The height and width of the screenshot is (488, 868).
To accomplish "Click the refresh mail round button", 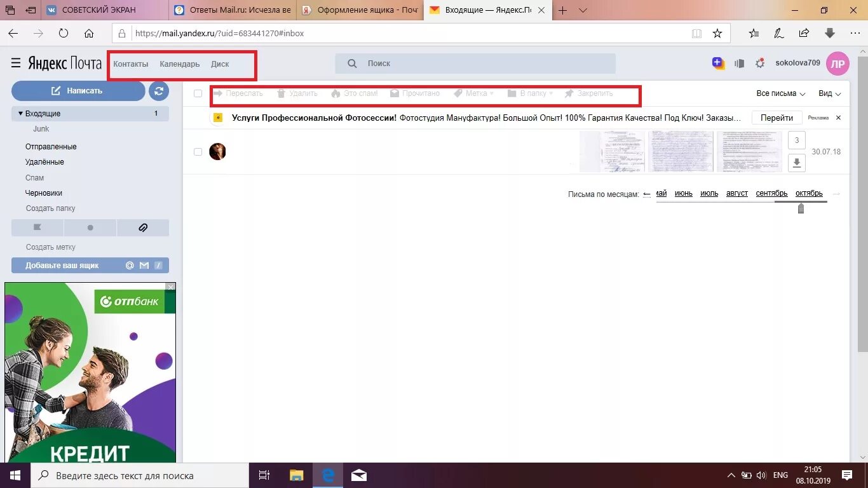I will (x=159, y=91).
